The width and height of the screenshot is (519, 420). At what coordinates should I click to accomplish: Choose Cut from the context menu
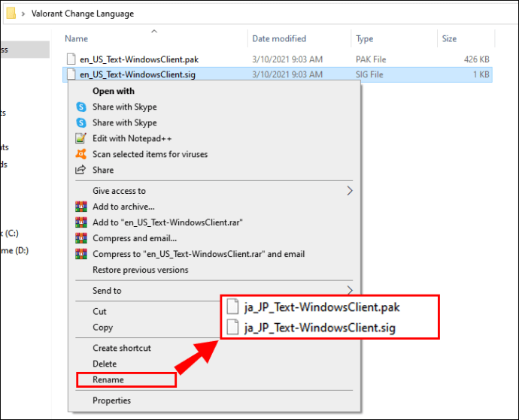pos(99,311)
